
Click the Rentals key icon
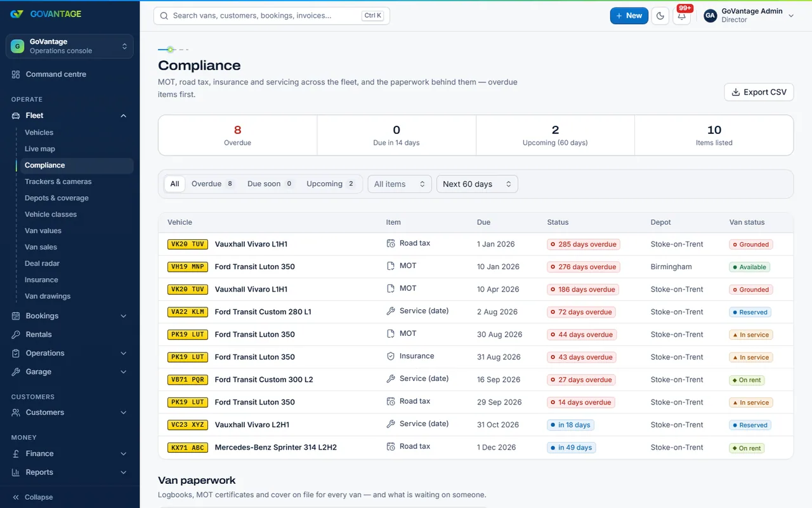pyautogui.click(x=16, y=335)
